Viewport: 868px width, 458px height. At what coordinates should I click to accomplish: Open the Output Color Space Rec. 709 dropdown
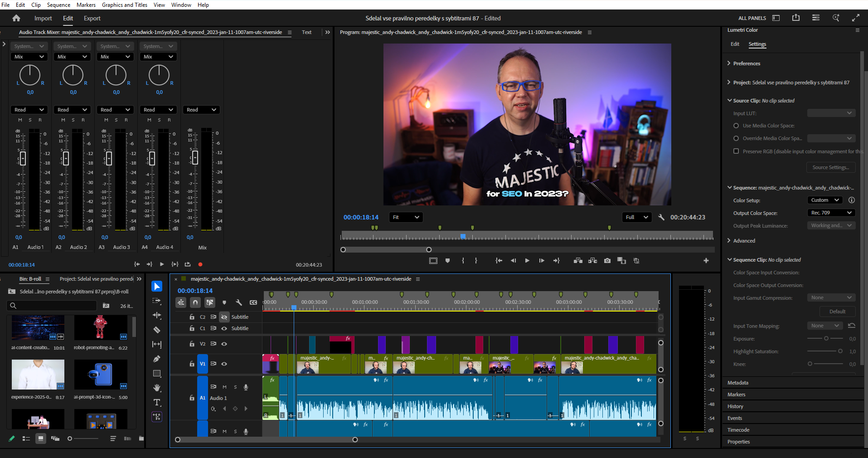(831, 213)
